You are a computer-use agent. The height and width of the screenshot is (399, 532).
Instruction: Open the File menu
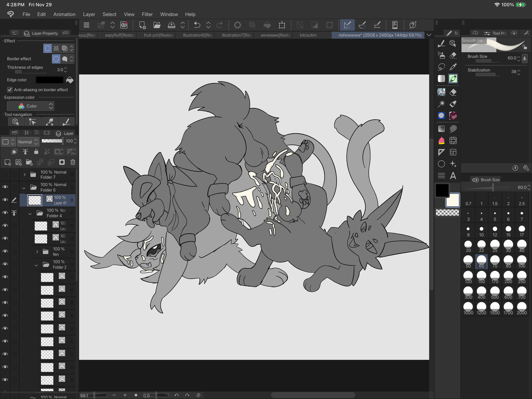click(x=26, y=14)
